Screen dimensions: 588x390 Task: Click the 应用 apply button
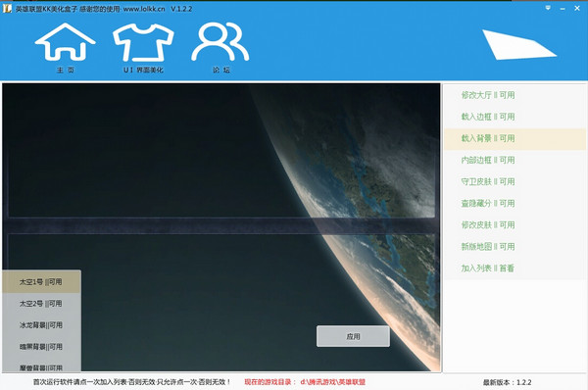(353, 336)
